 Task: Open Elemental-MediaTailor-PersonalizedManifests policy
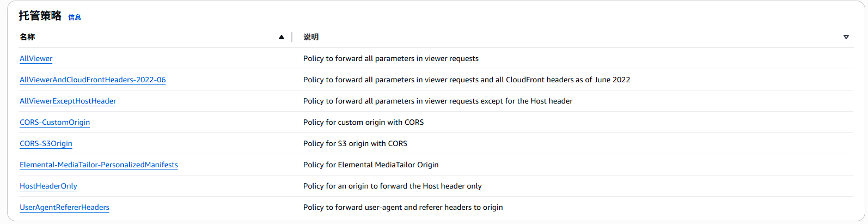pos(99,165)
